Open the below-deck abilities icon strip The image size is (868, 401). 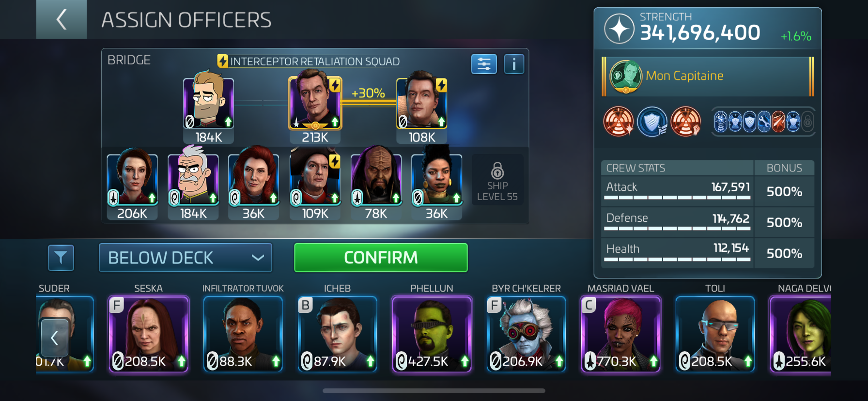coord(763,122)
